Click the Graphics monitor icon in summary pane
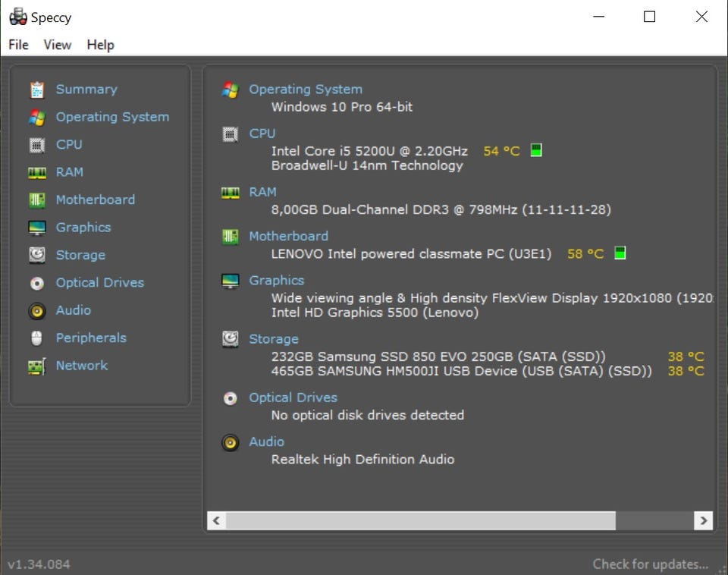 pos(231,281)
